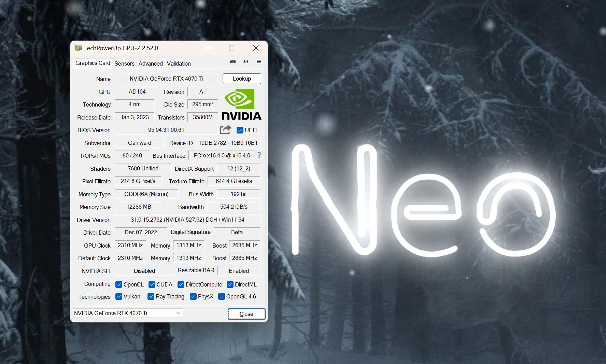Click the BIOS export arrow icon
This screenshot has height=364, width=606.
225,130
